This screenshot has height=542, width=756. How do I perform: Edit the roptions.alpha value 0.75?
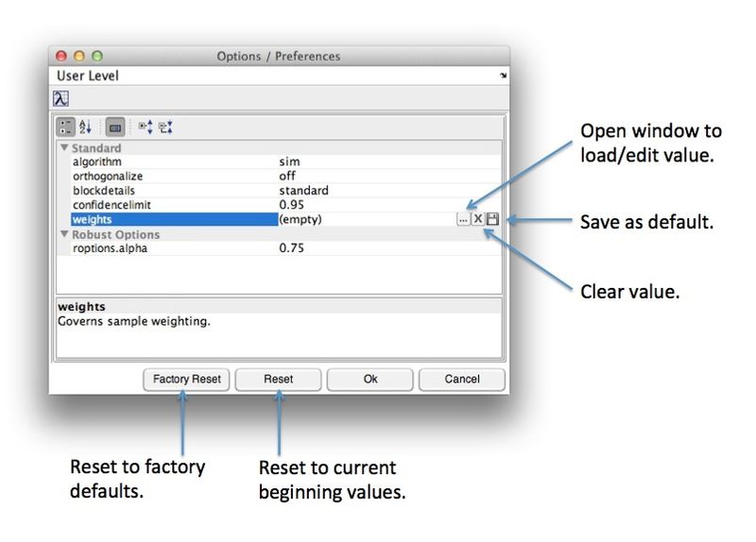coord(291,248)
